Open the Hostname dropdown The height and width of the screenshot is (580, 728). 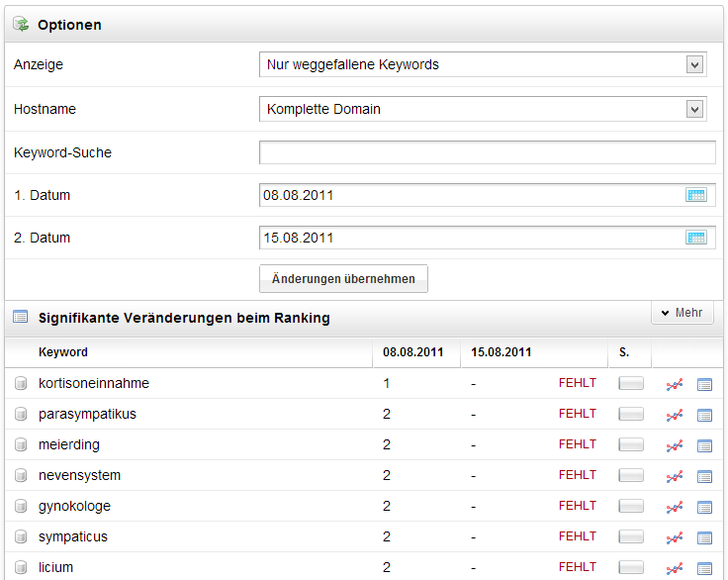click(x=483, y=109)
